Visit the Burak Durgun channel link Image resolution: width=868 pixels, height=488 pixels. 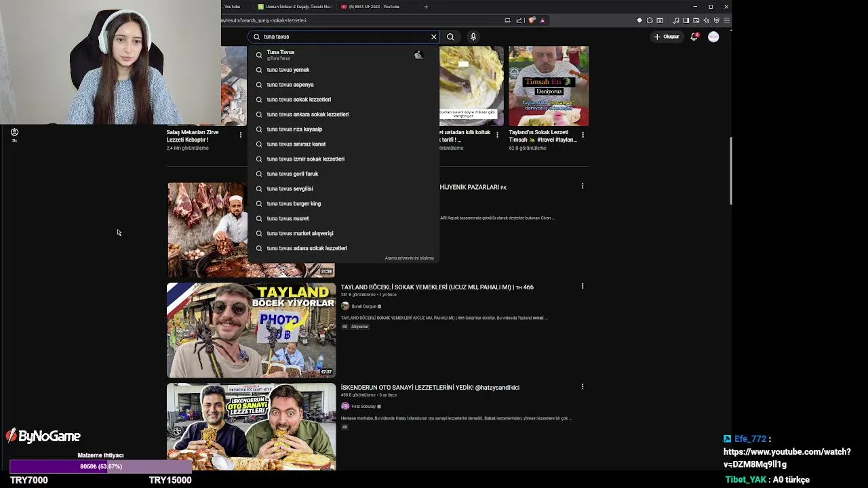363,306
